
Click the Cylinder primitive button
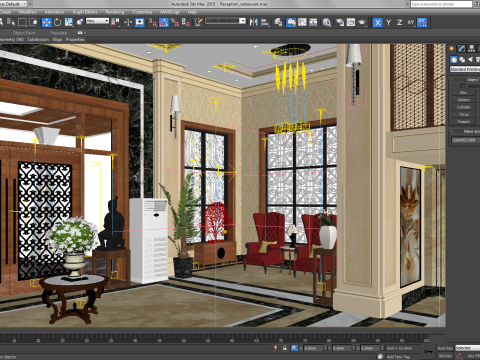463,107
